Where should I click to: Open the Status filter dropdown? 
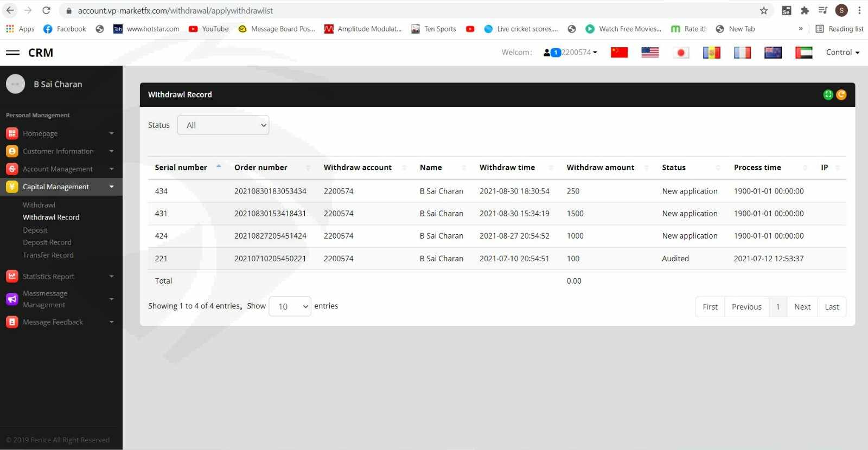coord(223,125)
